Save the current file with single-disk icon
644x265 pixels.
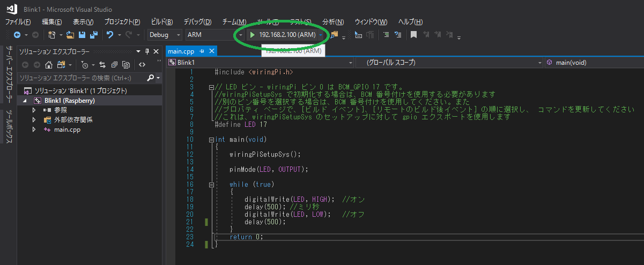pos(82,35)
